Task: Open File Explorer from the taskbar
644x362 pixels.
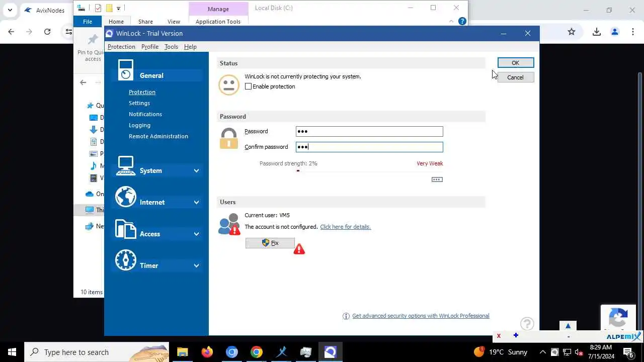Action: [x=182, y=352]
